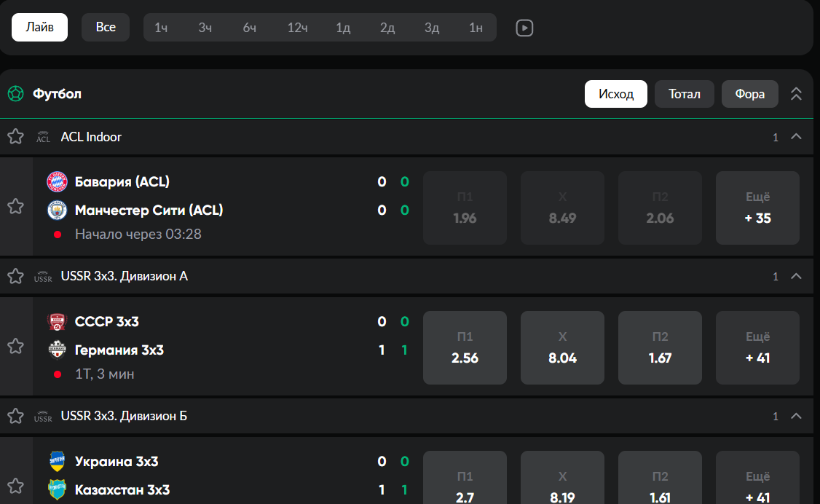
Task: Bet on X 8.04 draw
Action: 562,347
